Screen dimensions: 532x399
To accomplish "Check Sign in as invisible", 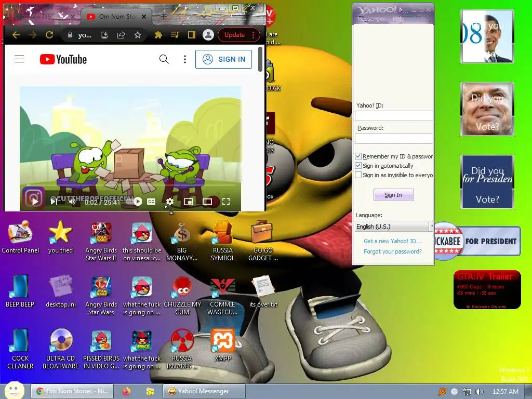I will pos(358,175).
